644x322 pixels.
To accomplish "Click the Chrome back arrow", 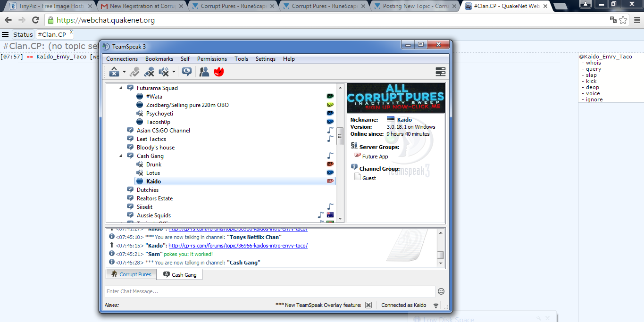I will [8, 20].
